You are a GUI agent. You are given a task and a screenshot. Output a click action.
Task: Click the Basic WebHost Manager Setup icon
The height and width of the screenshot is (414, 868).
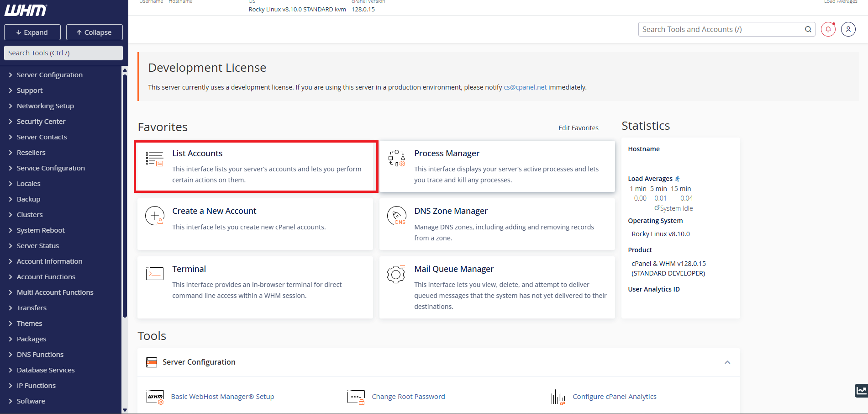click(155, 397)
